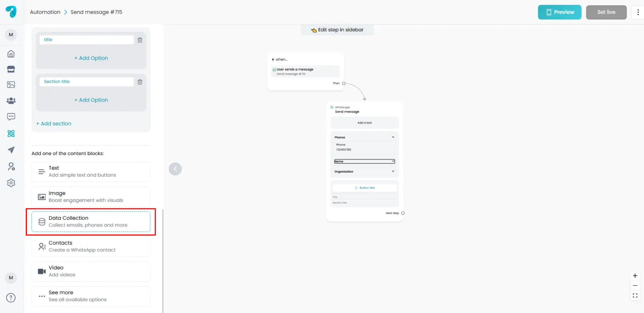Viewport: 644px width, 313px height.
Task: Open the chat messages sidebar icon
Action: point(11,117)
